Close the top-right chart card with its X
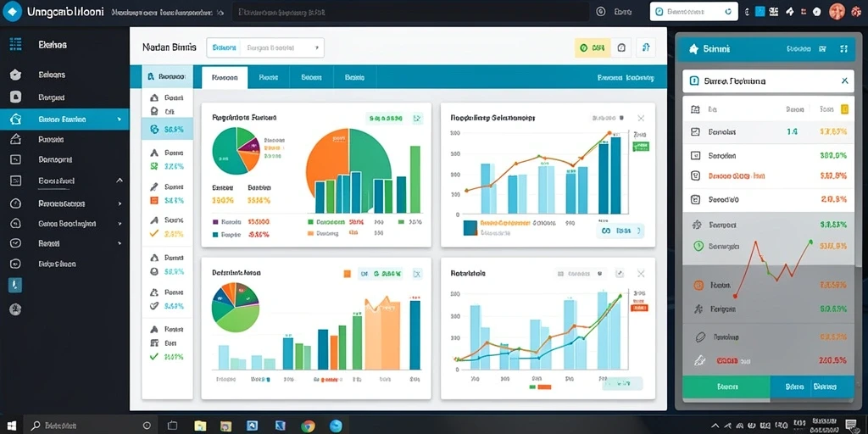 point(641,118)
